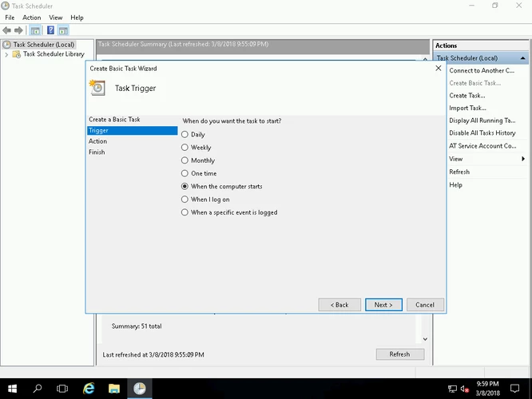Image resolution: width=532 pixels, height=399 pixels.
Task: Open the Help menu
Action: coord(77,18)
